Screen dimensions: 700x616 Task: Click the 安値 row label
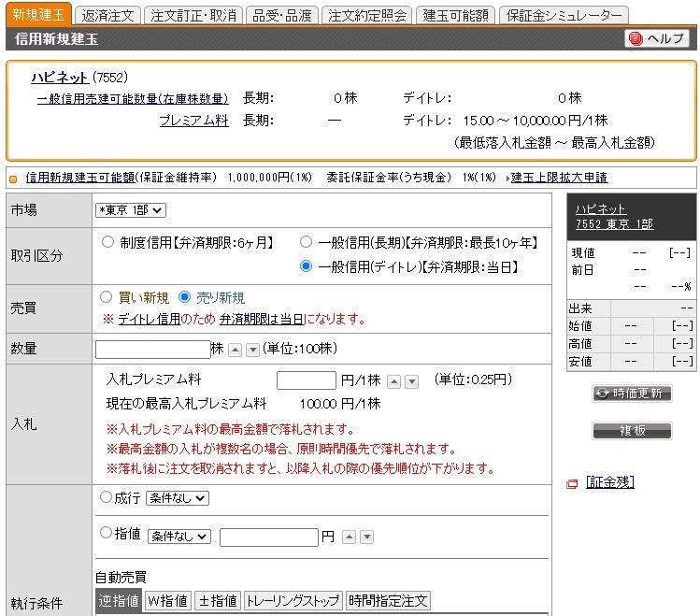pyautogui.click(x=580, y=361)
